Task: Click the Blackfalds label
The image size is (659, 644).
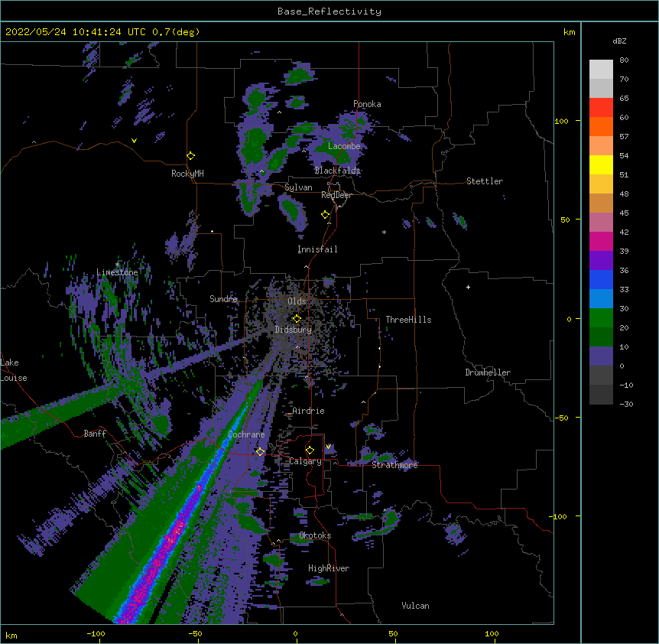Action: tap(337, 171)
